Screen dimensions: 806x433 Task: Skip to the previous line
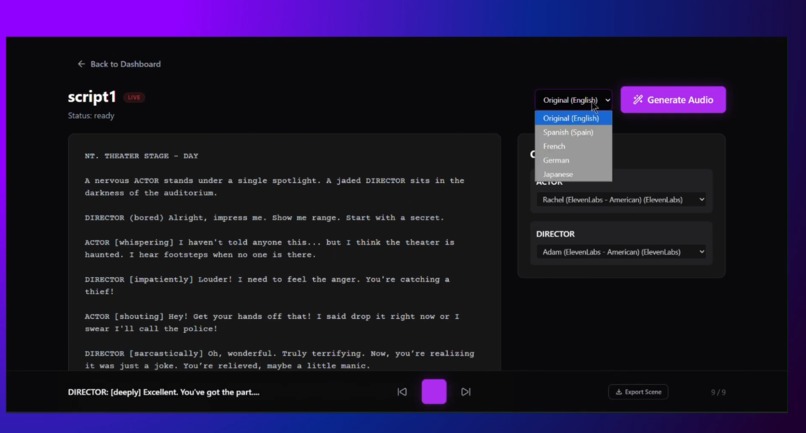tap(402, 392)
